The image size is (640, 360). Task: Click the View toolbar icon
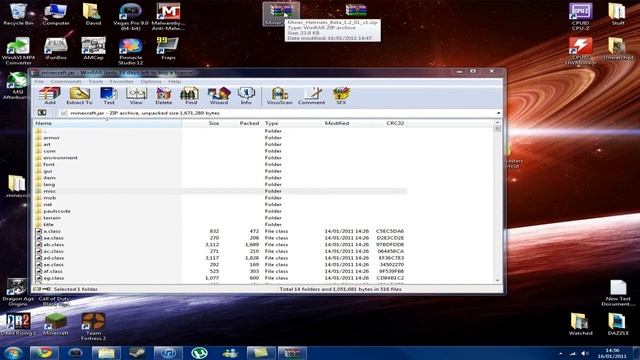coord(136,96)
